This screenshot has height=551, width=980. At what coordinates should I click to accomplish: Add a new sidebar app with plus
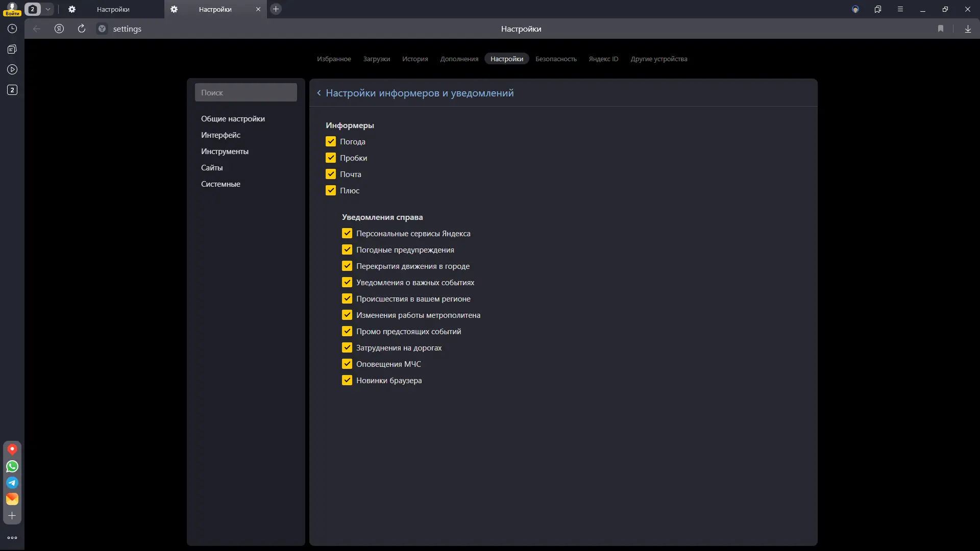(12, 516)
